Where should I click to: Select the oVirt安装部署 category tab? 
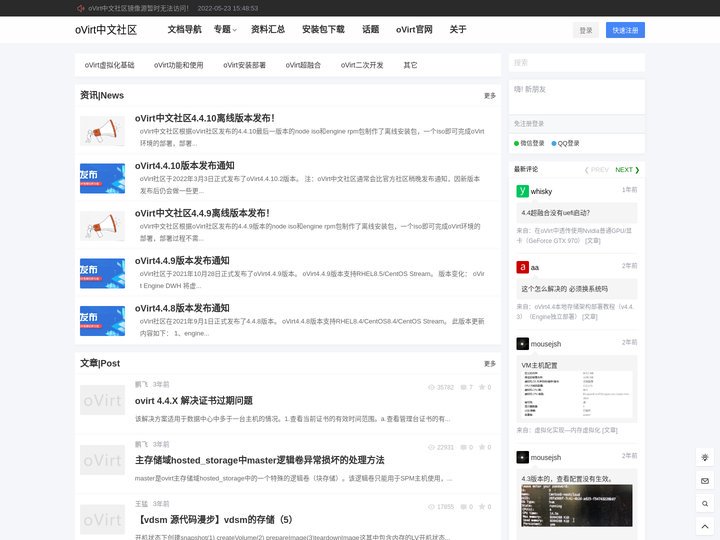pyautogui.click(x=244, y=65)
